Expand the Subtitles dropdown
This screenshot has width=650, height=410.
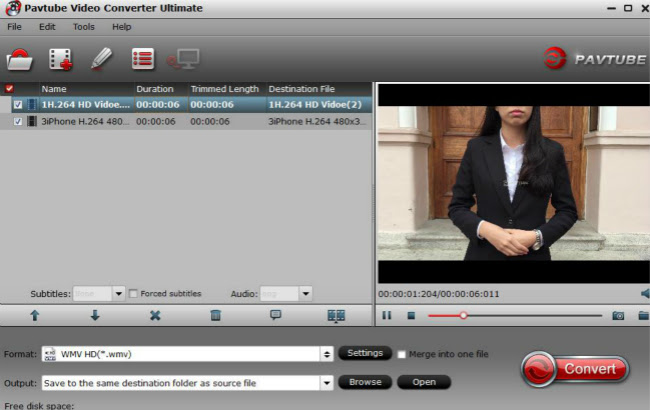[119, 294]
